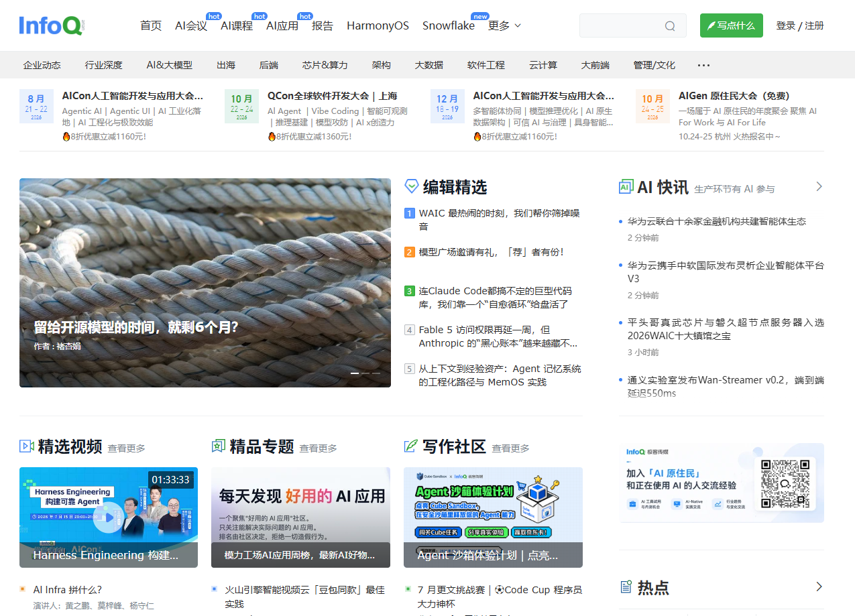Select the 软件工程 category
Screen dimensions: 855x616
pyautogui.click(x=486, y=65)
